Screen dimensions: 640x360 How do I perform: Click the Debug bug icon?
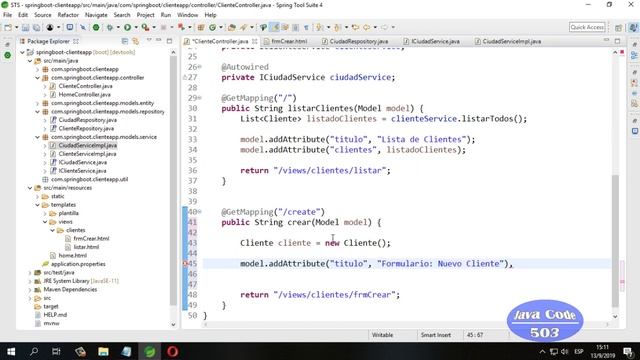click(x=110, y=27)
